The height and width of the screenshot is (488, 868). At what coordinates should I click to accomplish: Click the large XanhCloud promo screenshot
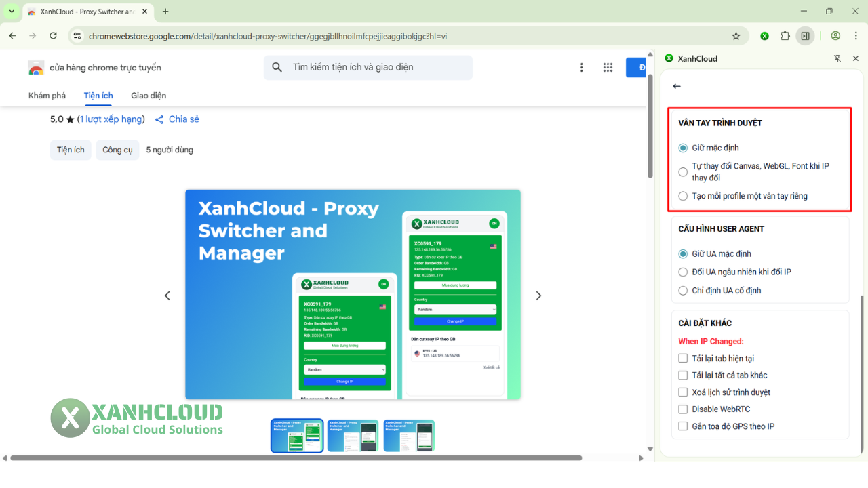(353, 294)
